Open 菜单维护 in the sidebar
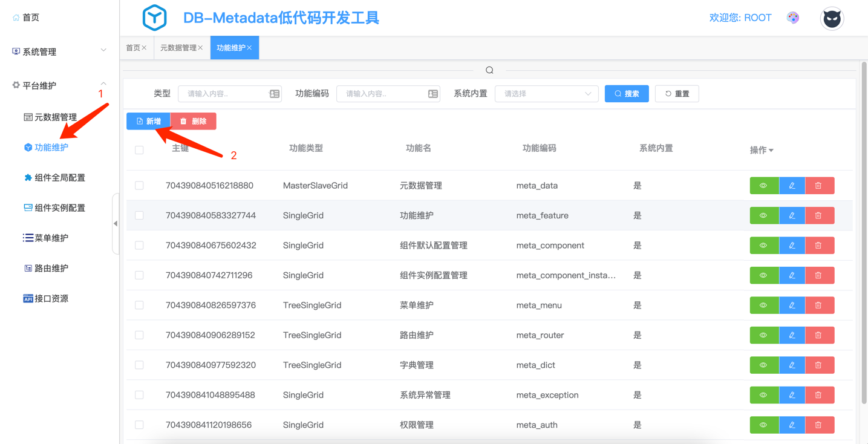 [x=51, y=238]
